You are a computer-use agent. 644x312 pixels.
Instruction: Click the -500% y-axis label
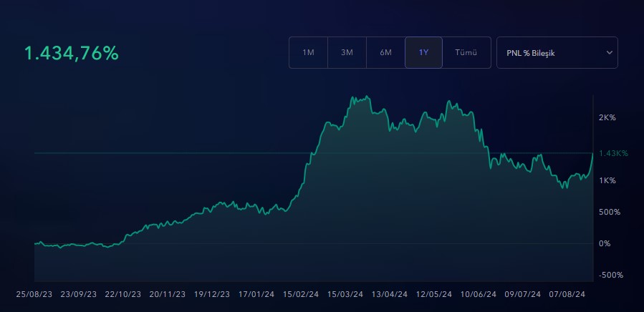click(x=611, y=275)
